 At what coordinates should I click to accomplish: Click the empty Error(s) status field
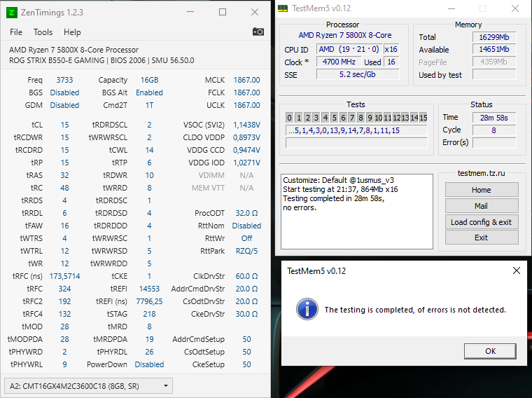494,143
